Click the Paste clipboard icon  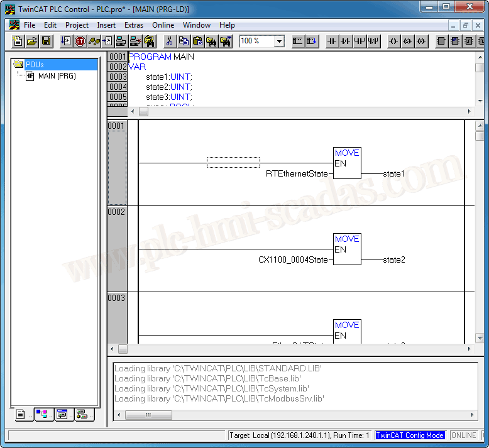coord(197,41)
